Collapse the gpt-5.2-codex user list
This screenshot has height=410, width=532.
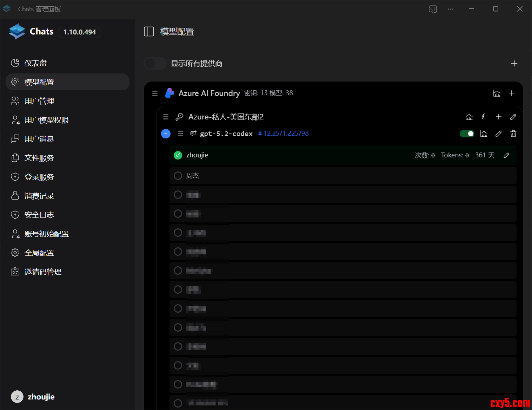(x=166, y=134)
